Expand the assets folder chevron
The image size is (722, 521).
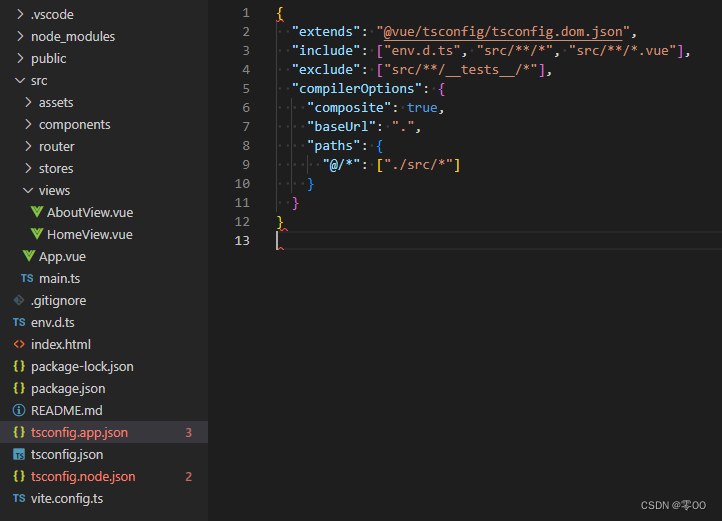(28, 102)
